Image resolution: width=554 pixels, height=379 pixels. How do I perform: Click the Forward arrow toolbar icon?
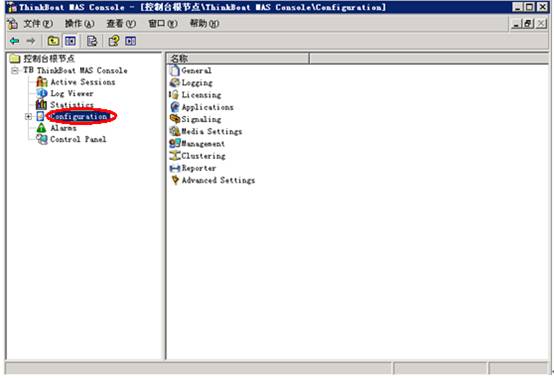31,41
